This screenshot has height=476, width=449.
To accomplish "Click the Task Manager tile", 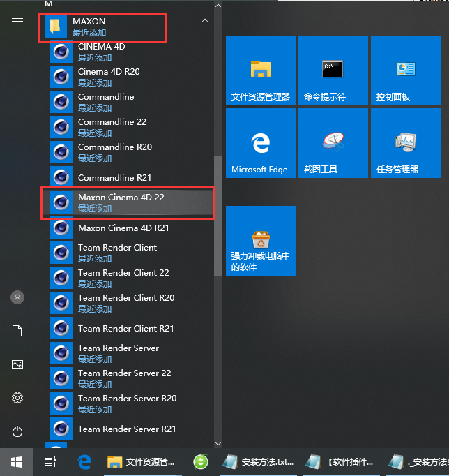I will pos(405,144).
